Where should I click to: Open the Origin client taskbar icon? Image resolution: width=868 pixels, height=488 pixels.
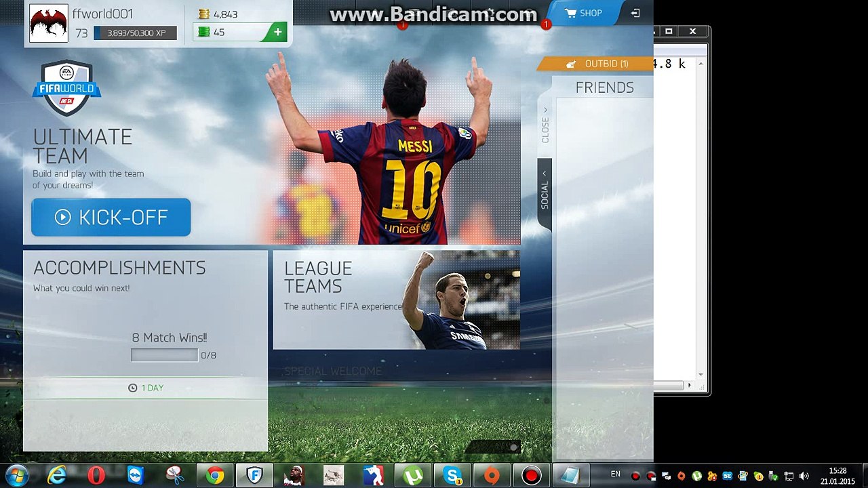tap(492, 476)
